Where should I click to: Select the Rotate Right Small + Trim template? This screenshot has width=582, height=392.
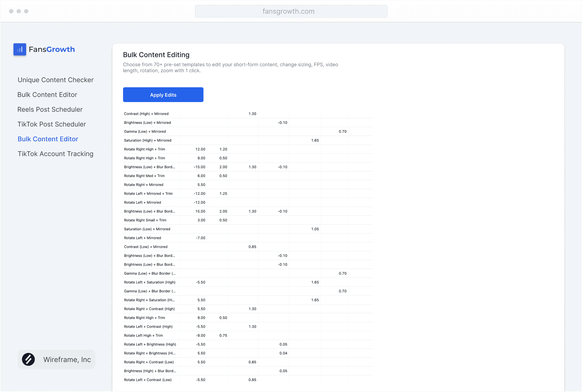coord(145,220)
